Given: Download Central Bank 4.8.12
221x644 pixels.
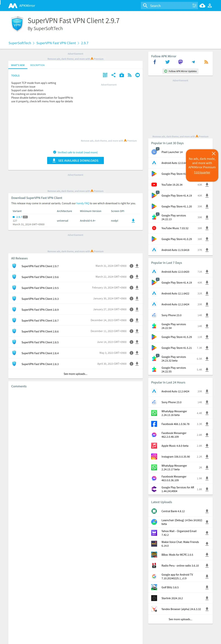Looking at the screenshot, I should tap(207, 511).
